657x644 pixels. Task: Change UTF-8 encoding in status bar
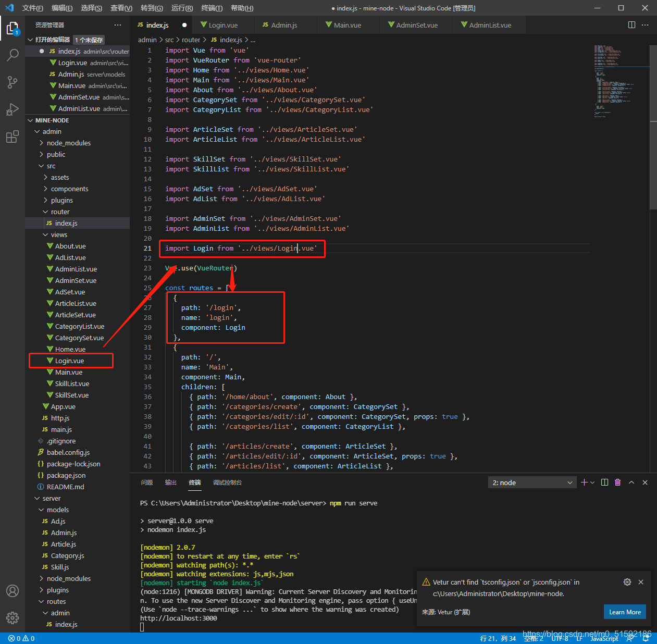[x=560, y=638]
